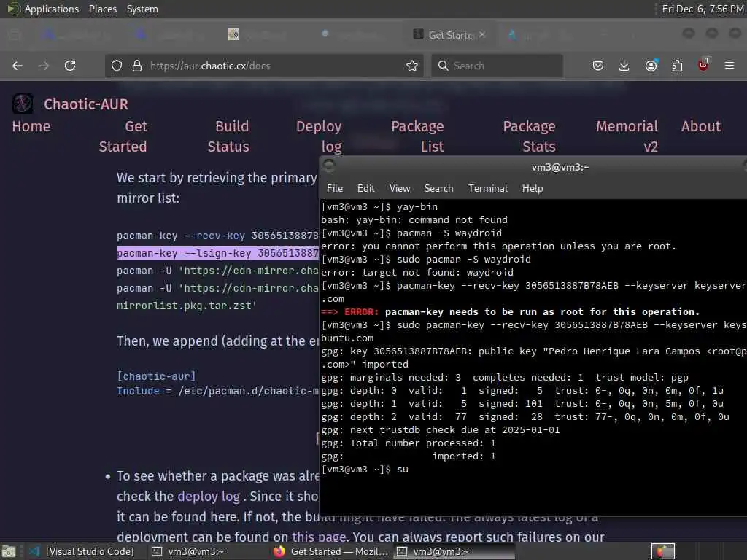Click 'error: target not found: waydroid' line
Viewport: 747px width, 560px height.
[x=417, y=273]
